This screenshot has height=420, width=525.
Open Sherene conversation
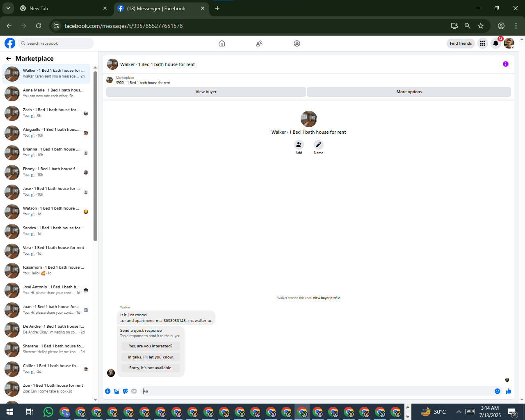(x=46, y=349)
